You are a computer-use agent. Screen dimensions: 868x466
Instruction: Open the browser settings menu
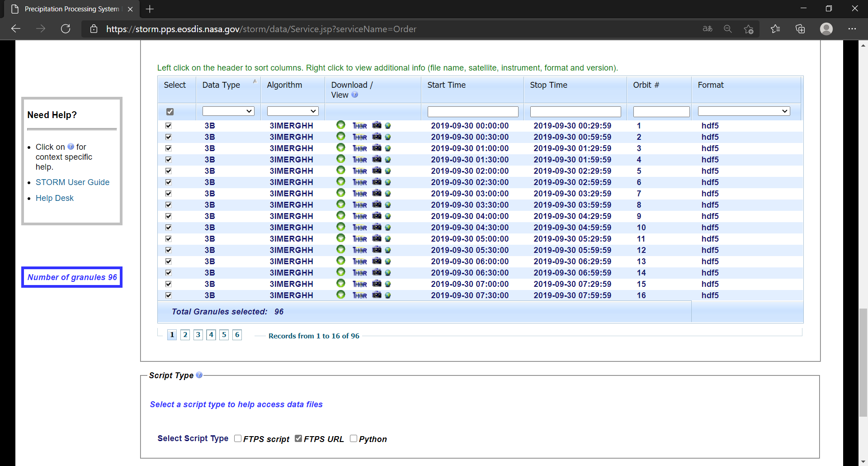pos(853,29)
